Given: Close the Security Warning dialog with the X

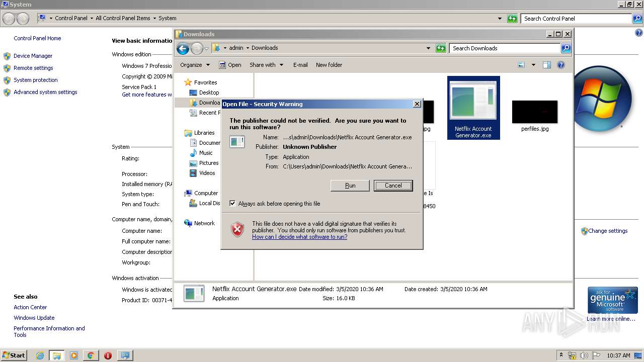Looking at the screenshot, I should 417,104.
